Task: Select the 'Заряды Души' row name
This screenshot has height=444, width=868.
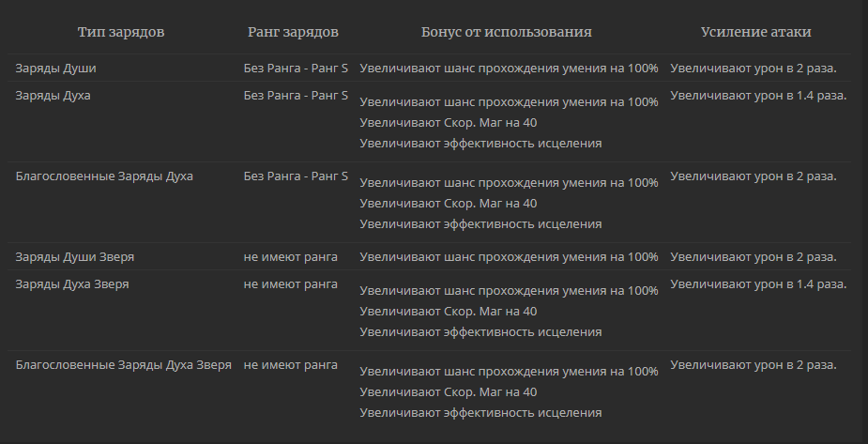Action: tap(55, 69)
